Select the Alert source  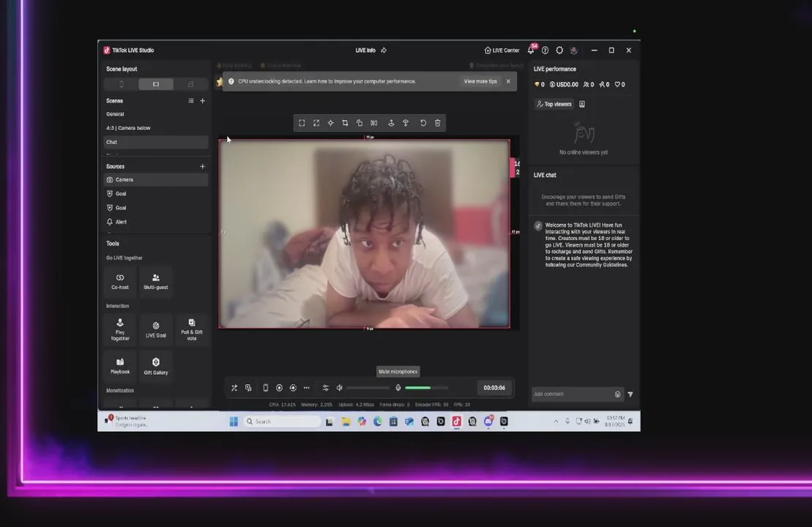click(156, 222)
